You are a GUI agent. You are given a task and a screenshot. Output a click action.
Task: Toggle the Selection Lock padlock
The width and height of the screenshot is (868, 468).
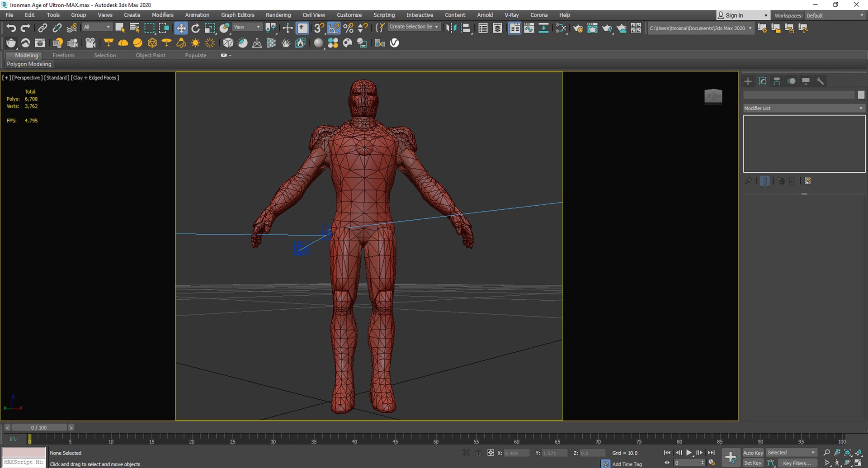pyautogui.click(x=478, y=453)
